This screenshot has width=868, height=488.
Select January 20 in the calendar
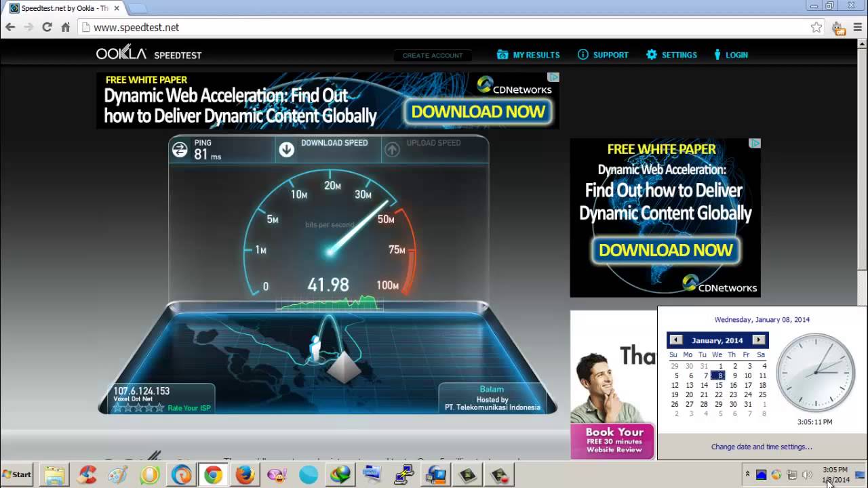coord(689,394)
